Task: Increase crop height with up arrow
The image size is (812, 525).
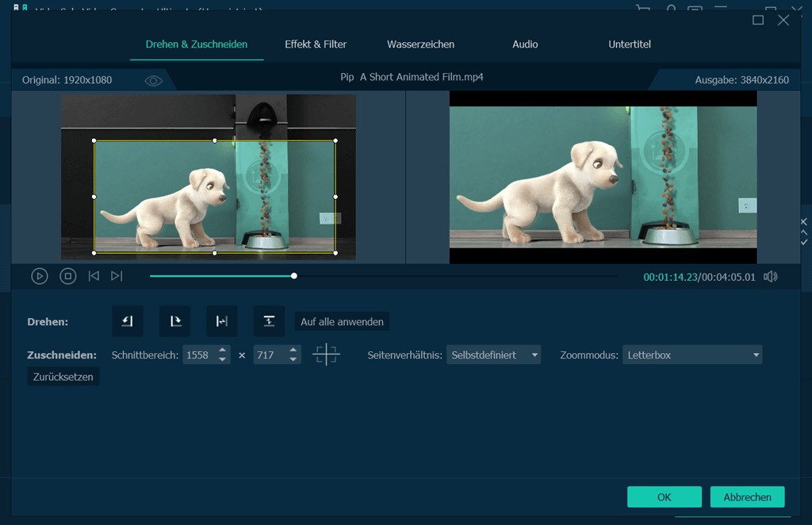Action: pos(293,350)
